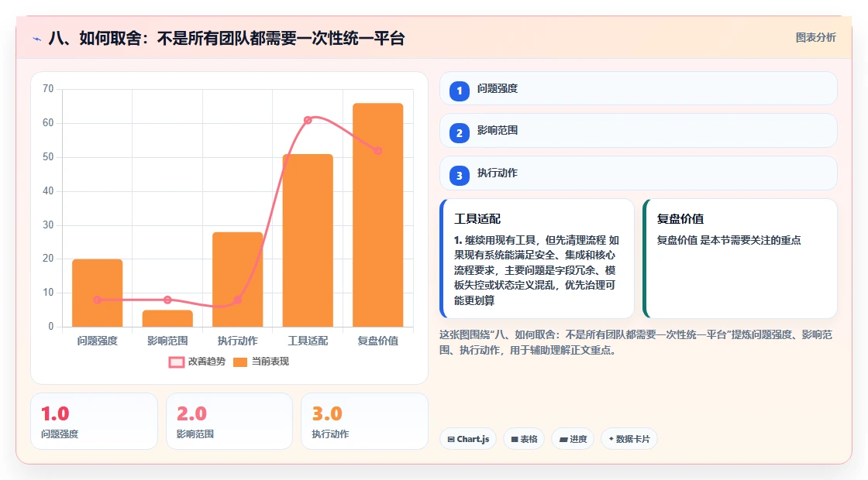Click the 执行动作 orange bar in chart

coord(237,279)
